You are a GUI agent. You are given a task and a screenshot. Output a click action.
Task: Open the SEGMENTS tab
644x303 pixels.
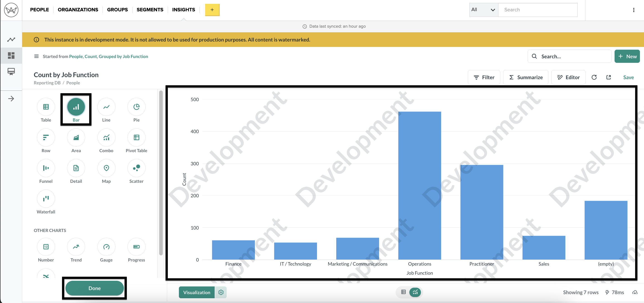click(150, 10)
